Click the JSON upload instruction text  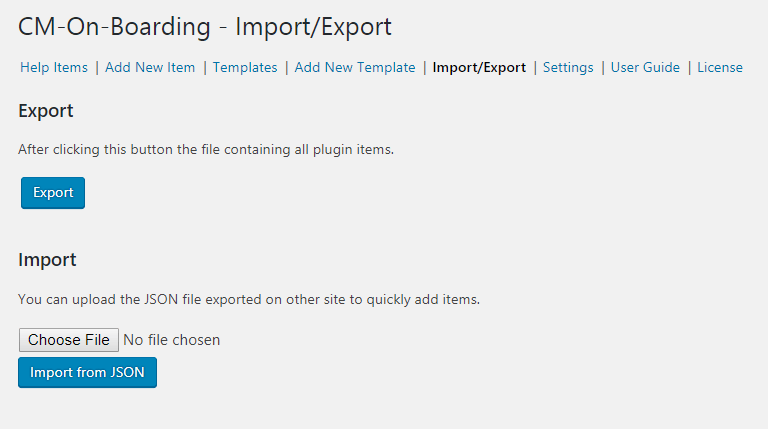click(x=249, y=299)
